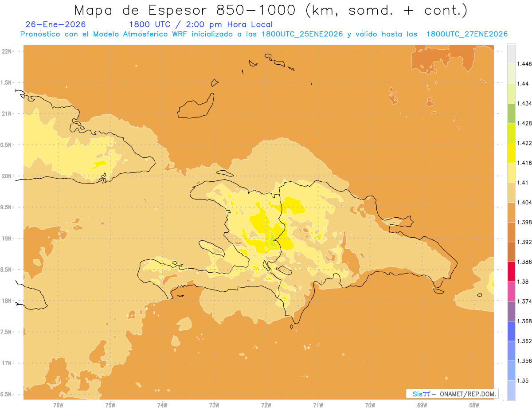Select the legend value 1.434
The image size is (532, 411).
tap(525, 103)
